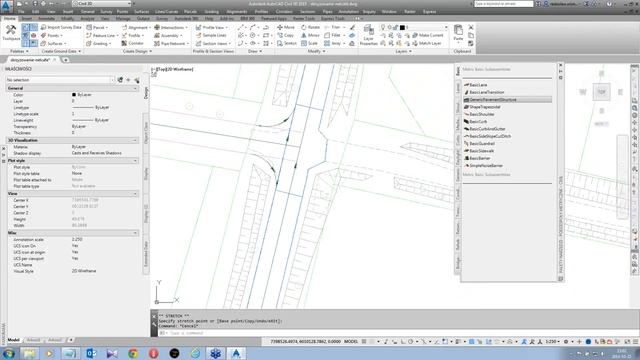Open the Feature Line dropdown
Screen dimensions: 640x360
102,36
